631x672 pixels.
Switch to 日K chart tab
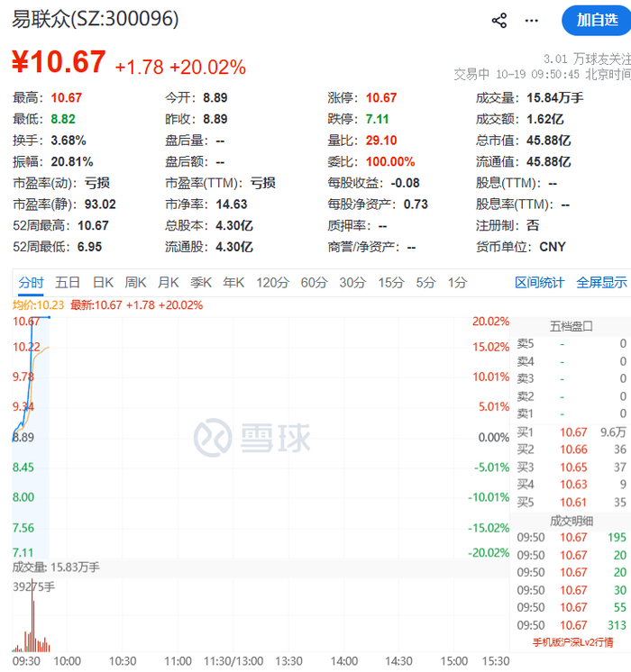click(104, 283)
